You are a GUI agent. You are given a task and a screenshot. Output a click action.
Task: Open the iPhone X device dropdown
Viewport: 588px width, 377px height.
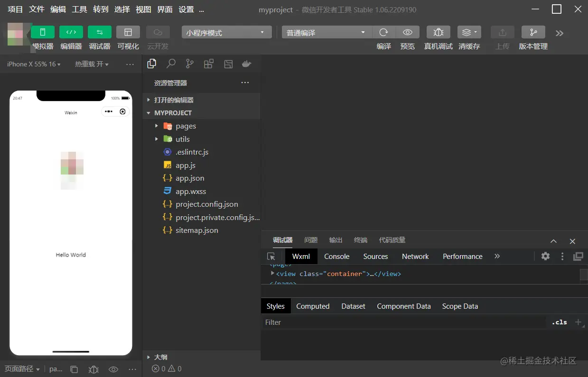[34, 64]
